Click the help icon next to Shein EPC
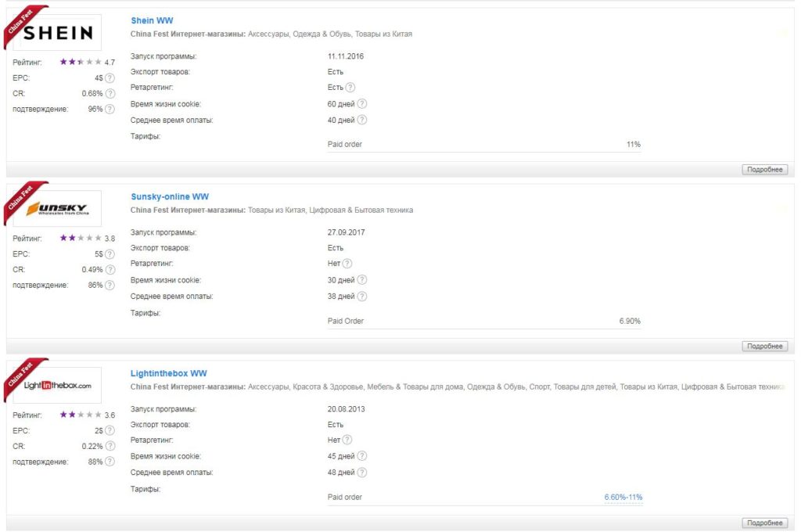Viewport: 801px width, 532px height. point(110,78)
